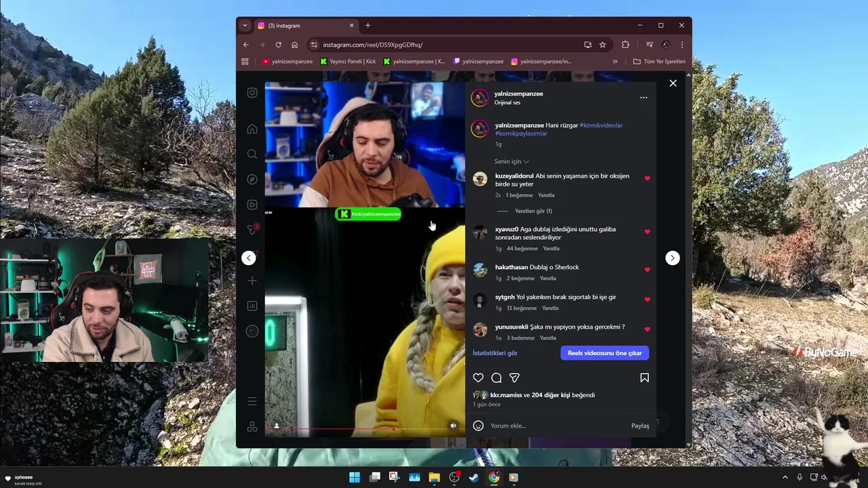Open the #komikvideolar hashtag link
Viewport: 868px width, 488px height.
[x=601, y=125]
